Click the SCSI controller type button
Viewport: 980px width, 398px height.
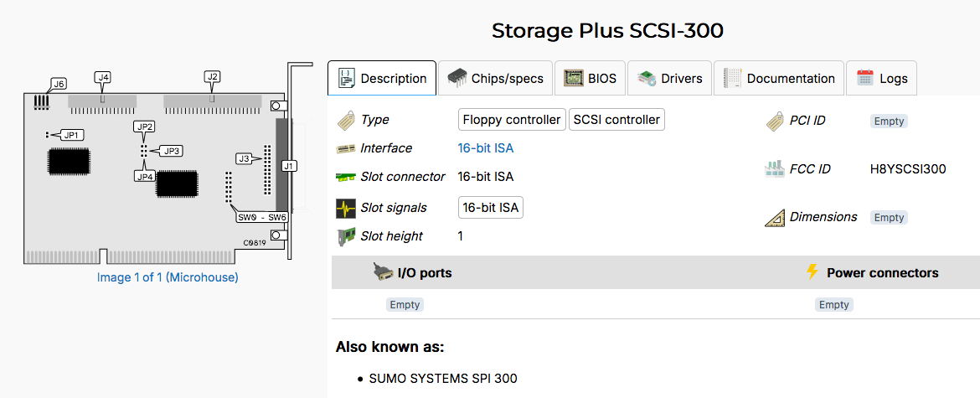pyautogui.click(x=616, y=120)
